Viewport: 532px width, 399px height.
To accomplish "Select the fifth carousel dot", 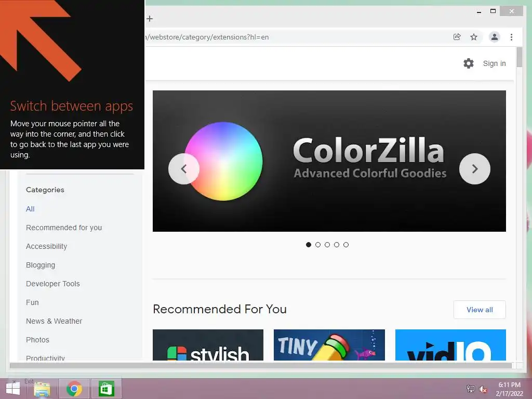I will point(345,245).
